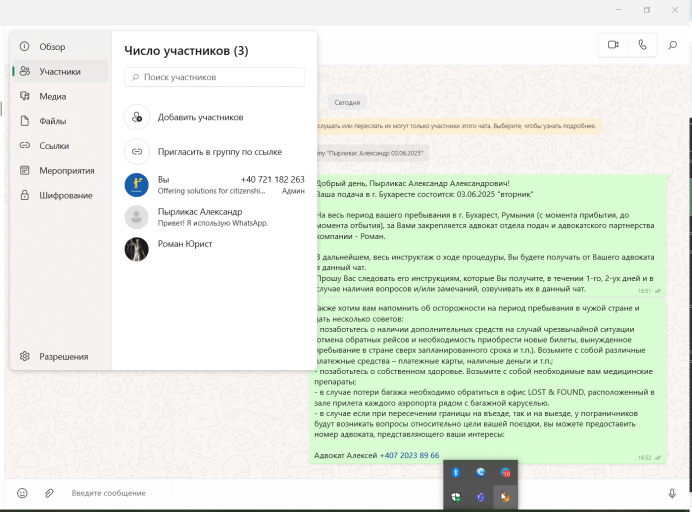692x512 pixels.
Task: Open the Обзор section
Action: tap(60, 46)
